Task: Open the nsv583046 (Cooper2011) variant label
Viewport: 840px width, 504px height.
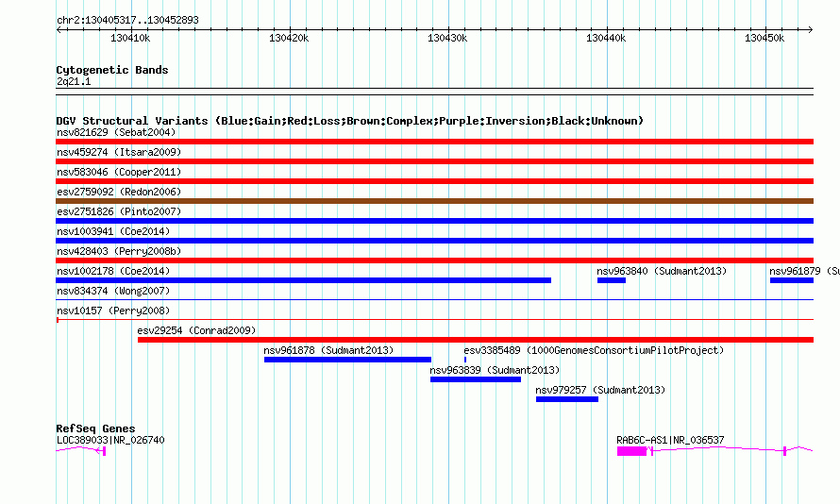Action: point(119,172)
